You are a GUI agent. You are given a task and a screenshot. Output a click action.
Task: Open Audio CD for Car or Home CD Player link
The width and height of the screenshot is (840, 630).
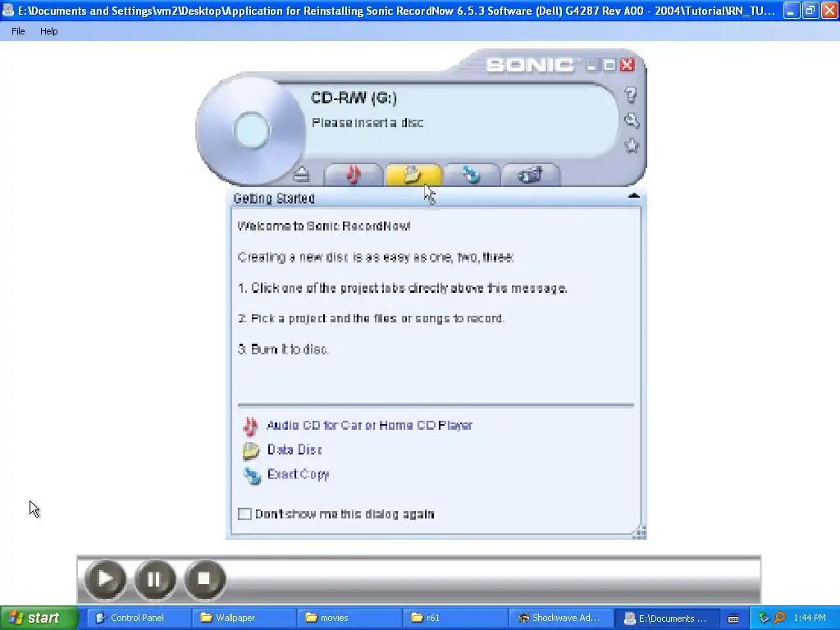370,426
